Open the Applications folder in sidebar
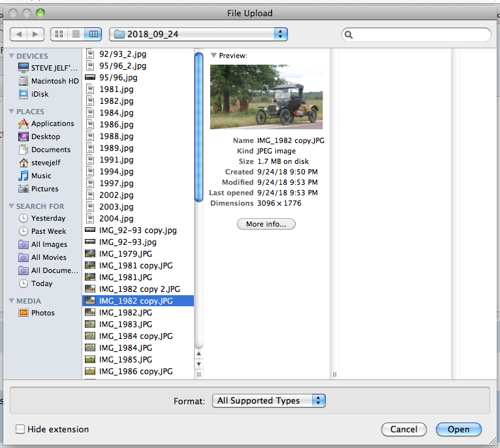This screenshot has height=448, width=500. pos(52,123)
